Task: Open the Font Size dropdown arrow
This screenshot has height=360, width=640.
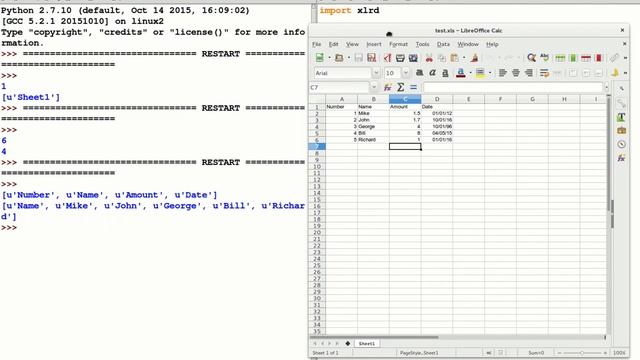Action: point(405,73)
